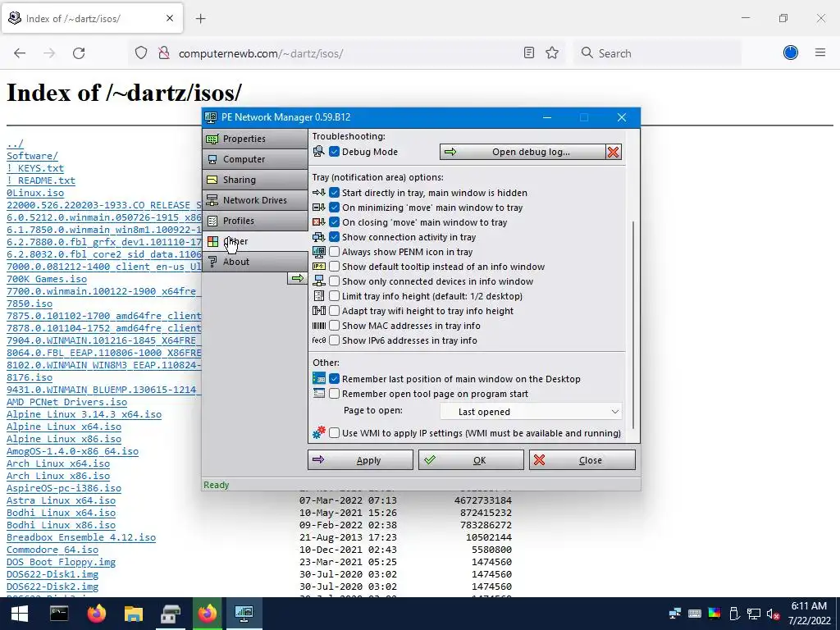Open the Profiles page

(255, 221)
